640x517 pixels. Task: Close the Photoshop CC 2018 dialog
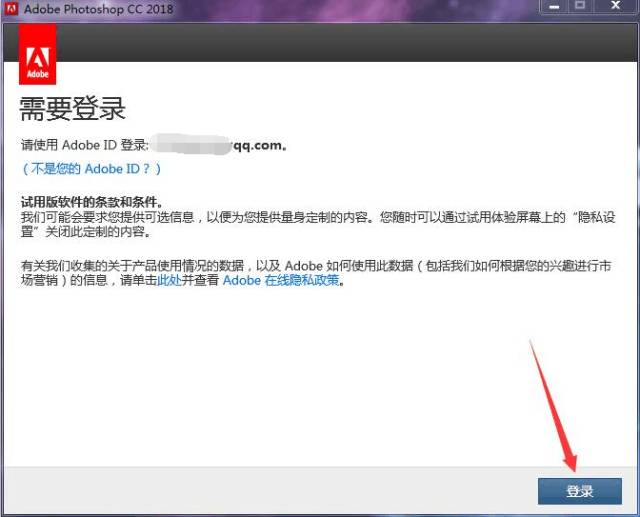pyautogui.click(x=616, y=6)
